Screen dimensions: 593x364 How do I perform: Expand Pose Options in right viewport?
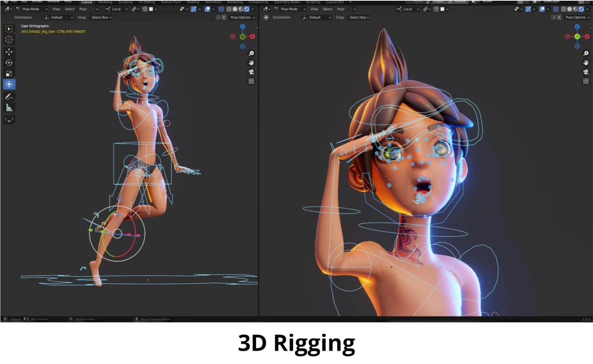(x=577, y=17)
